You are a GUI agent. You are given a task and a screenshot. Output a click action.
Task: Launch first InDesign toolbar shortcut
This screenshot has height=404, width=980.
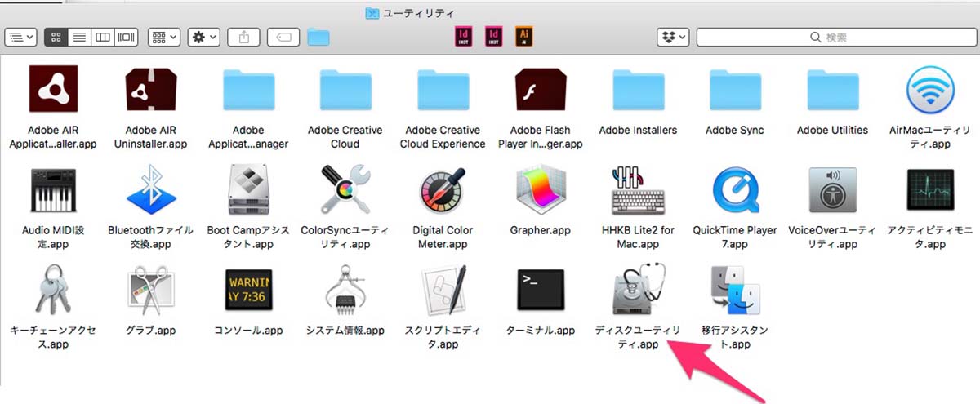[x=464, y=37]
